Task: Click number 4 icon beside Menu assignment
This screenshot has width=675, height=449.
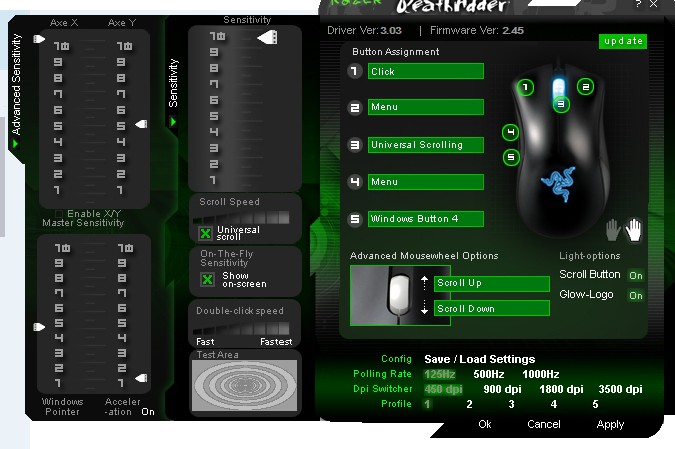Action: (355, 182)
